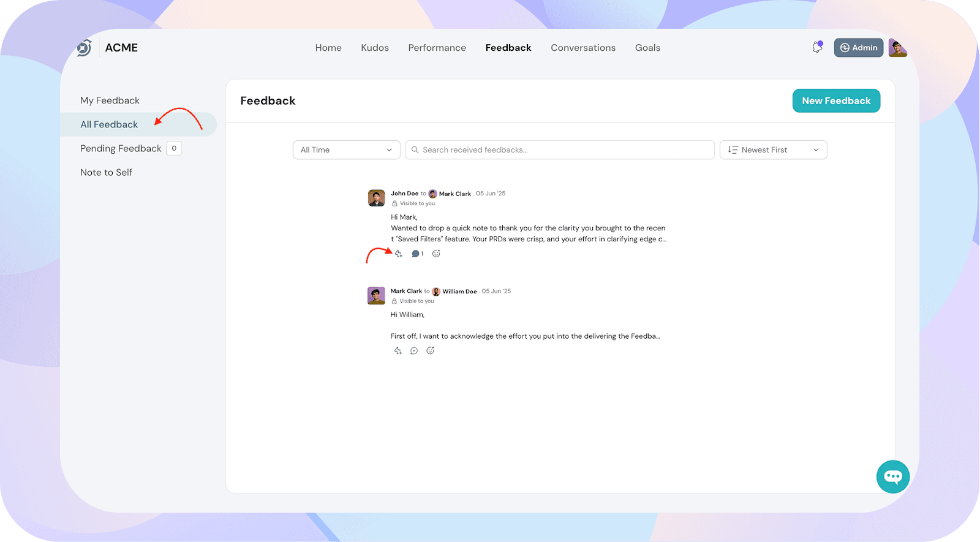Open the chat support bubble

pos(893,476)
